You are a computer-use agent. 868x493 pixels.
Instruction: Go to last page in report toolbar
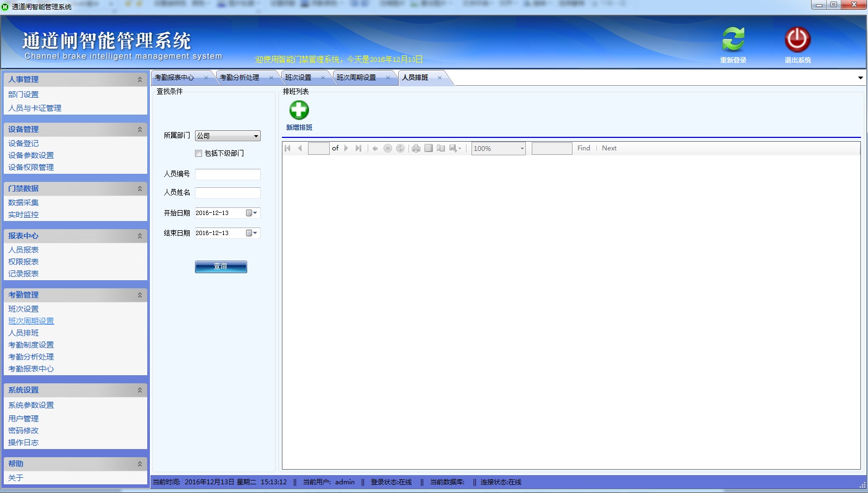point(358,148)
